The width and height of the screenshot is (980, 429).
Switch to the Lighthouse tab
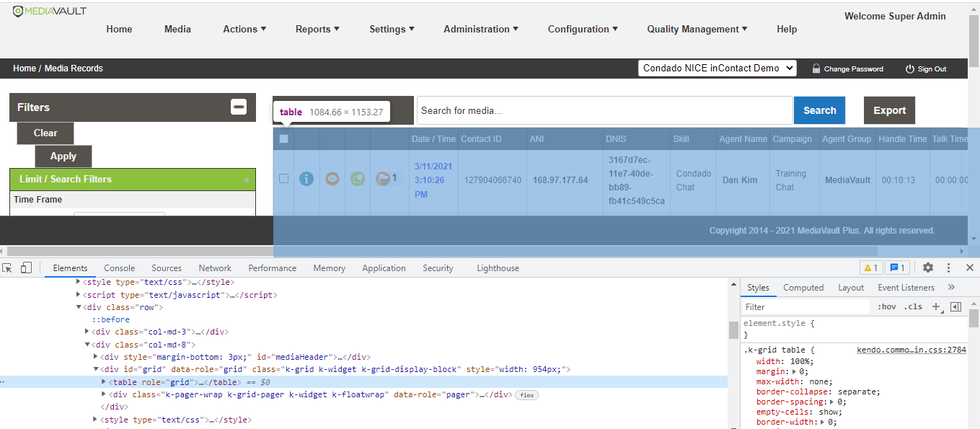pos(498,267)
